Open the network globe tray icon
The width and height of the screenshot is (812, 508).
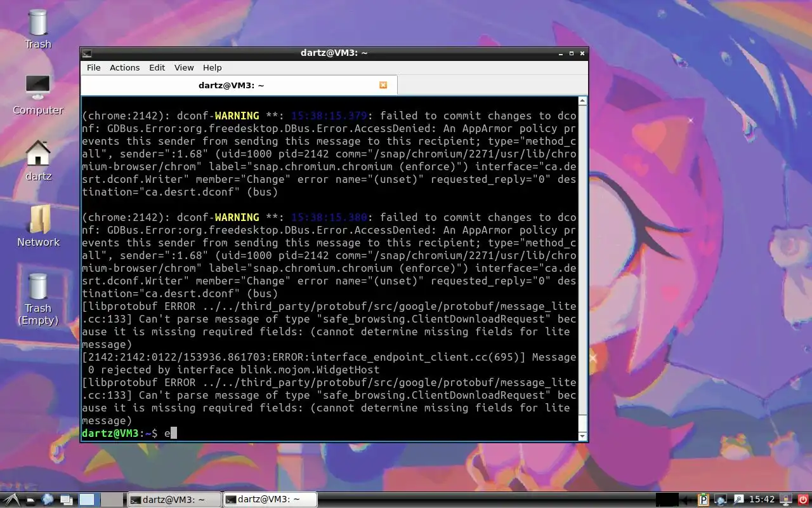721,500
